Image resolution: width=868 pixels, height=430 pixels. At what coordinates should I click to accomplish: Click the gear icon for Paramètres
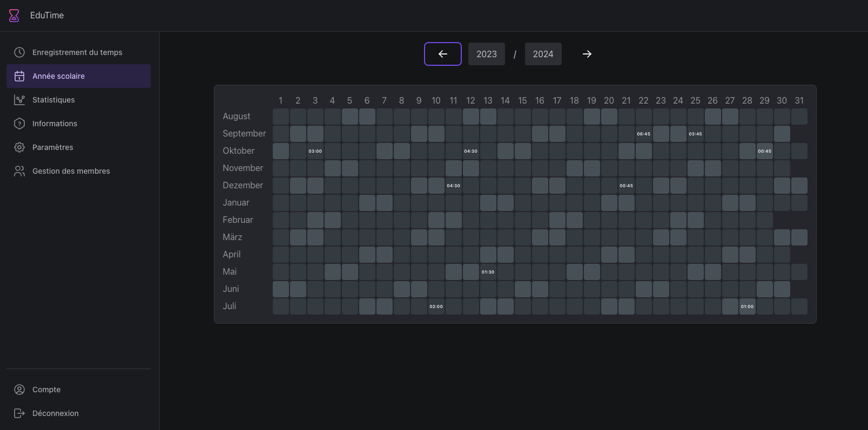point(19,147)
